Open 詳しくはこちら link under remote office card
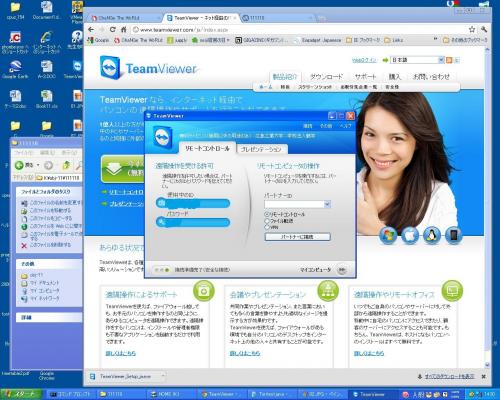This screenshot has width=500, height=400. coord(369,353)
